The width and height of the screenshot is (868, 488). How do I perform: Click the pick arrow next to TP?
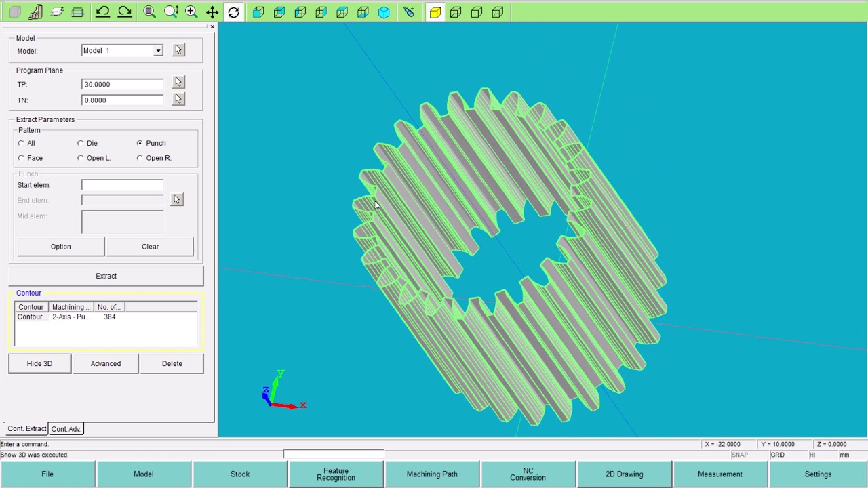click(x=178, y=82)
